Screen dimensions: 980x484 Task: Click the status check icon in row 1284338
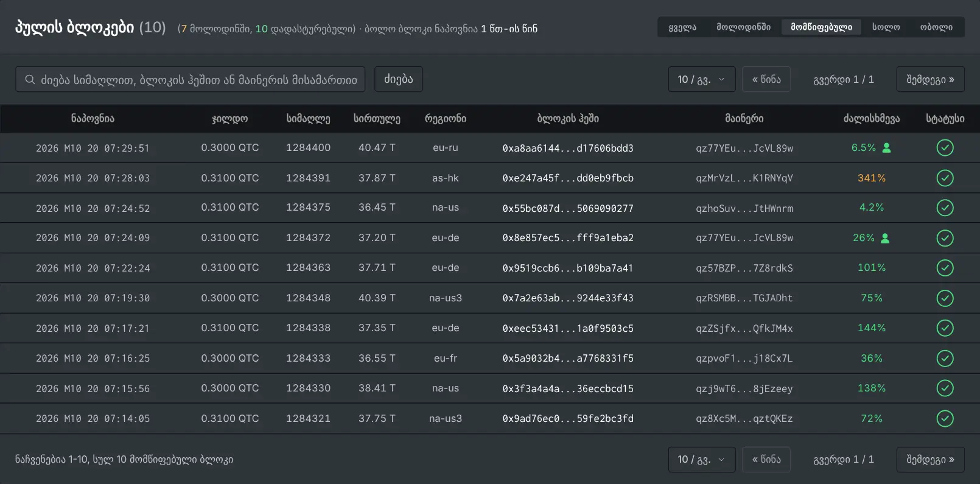(x=945, y=328)
